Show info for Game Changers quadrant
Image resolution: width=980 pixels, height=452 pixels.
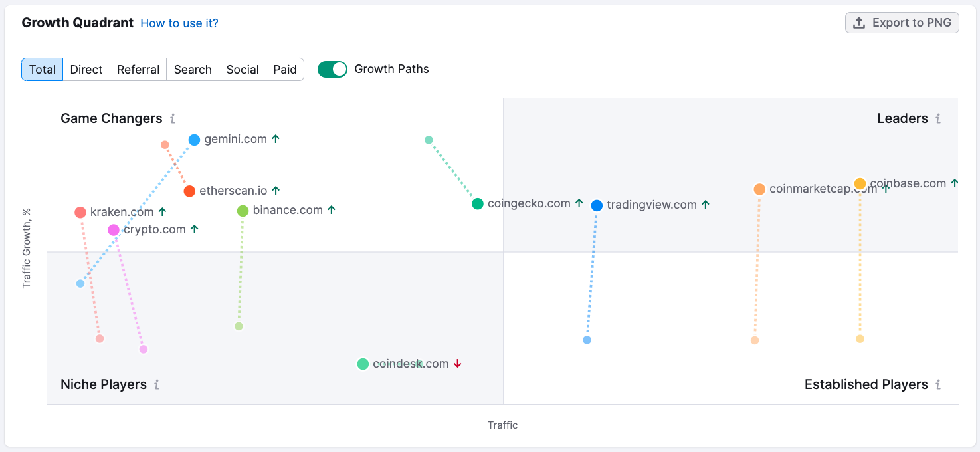click(x=173, y=119)
